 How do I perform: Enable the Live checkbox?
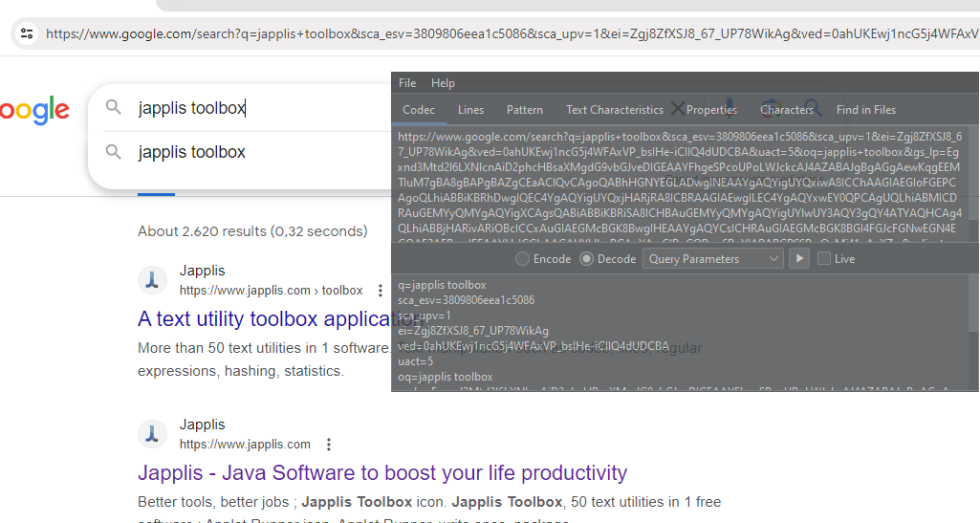(x=837, y=259)
